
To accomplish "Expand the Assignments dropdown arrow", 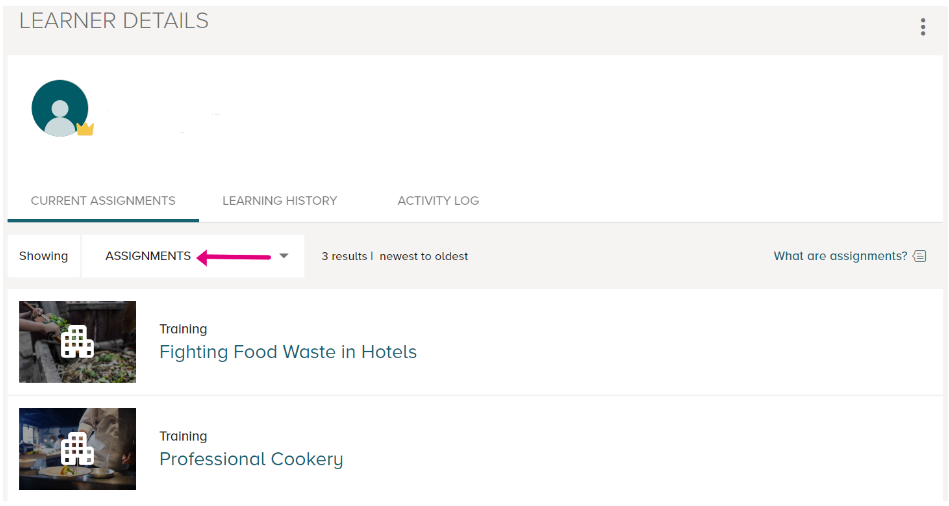I will tap(284, 256).
